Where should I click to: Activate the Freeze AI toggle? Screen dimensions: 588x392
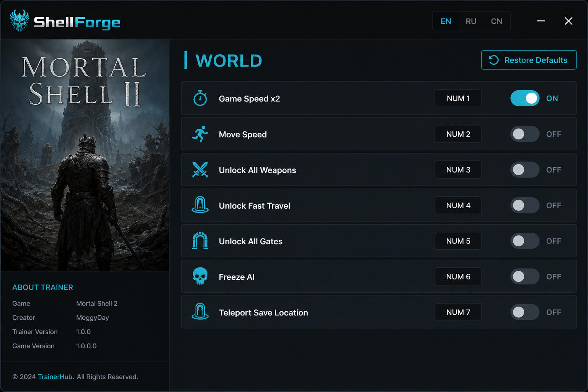525,276
